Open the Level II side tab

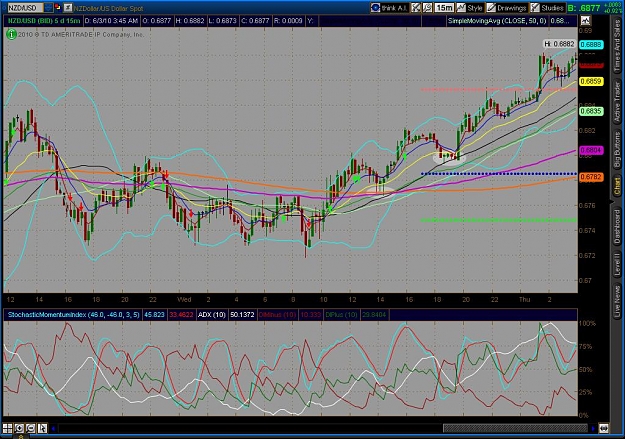point(617,264)
